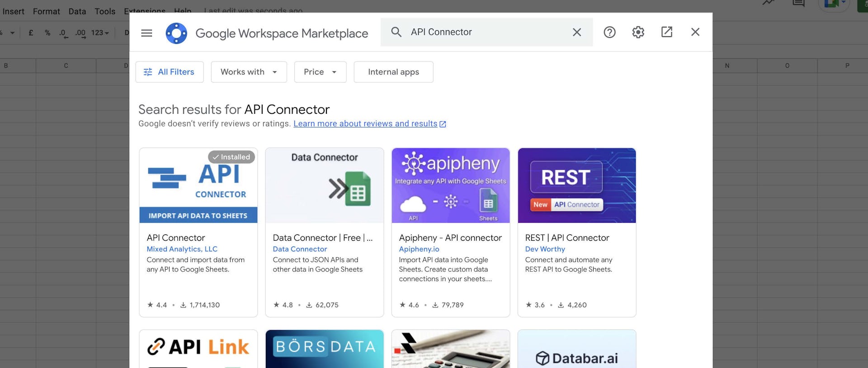The width and height of the screenshot is (868, 368).
Task: Click the currency format pound icon
Action: (31, 33)
